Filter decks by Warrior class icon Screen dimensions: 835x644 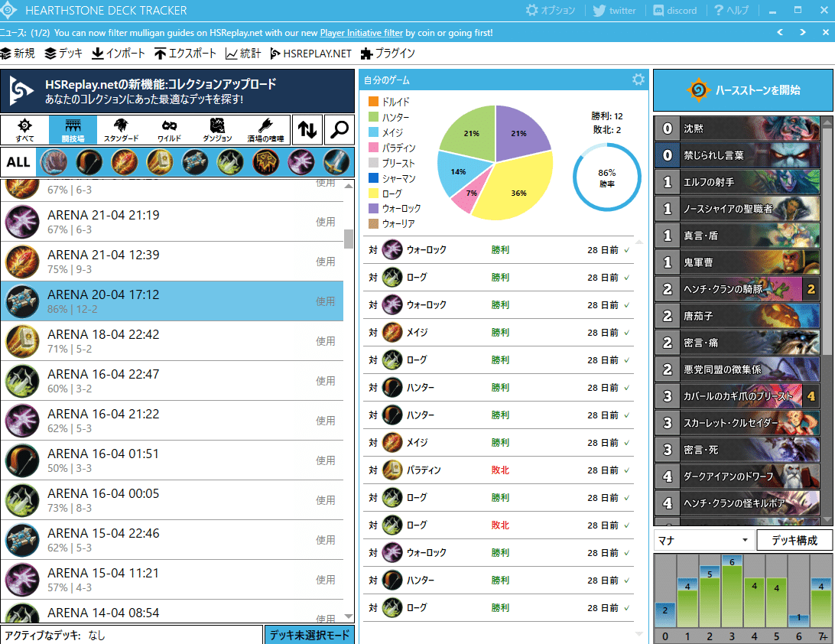coord(336,162)
